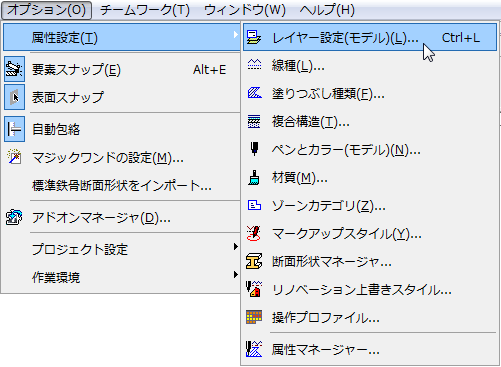This screenshot has height=367, width=501.
Task: Open the ウィンドウ(W) menu
Action: 245,10
